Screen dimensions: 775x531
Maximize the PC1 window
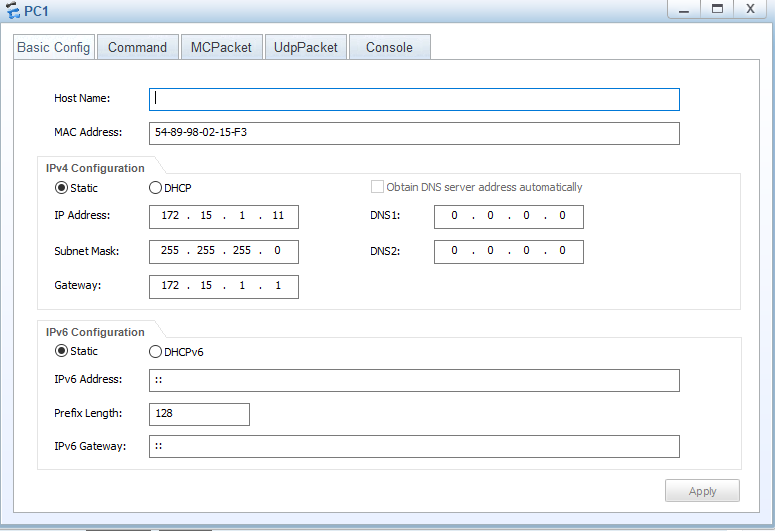point(717,9)
